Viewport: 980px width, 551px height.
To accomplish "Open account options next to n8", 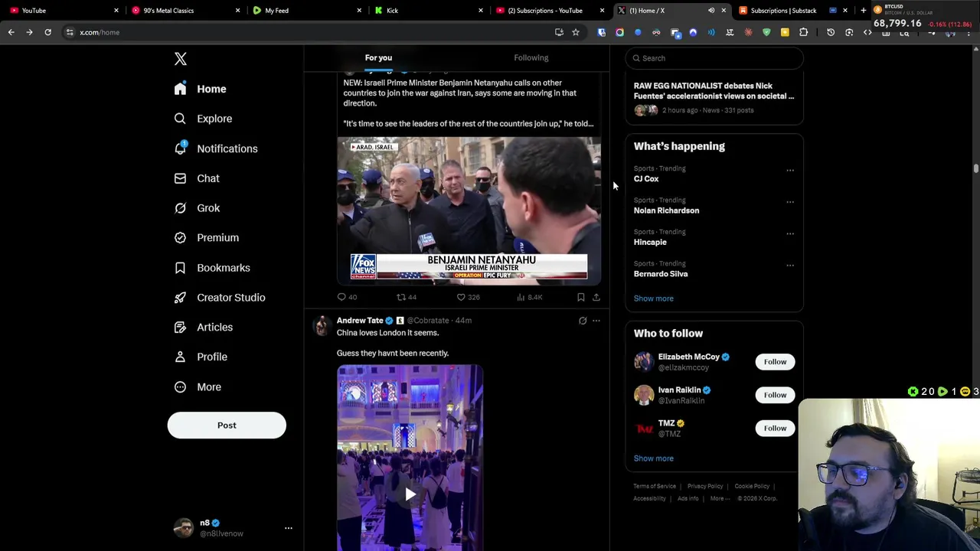I will pos(288,528).
